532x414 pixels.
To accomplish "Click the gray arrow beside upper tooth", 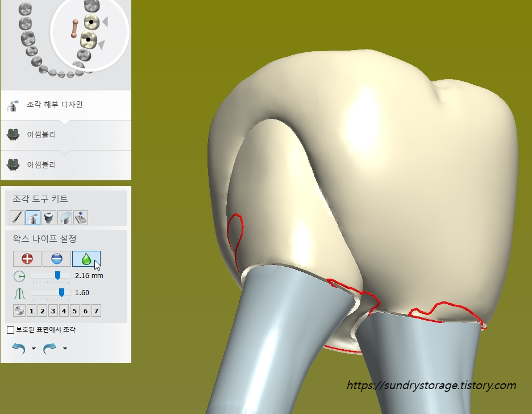I will point(105,22).
